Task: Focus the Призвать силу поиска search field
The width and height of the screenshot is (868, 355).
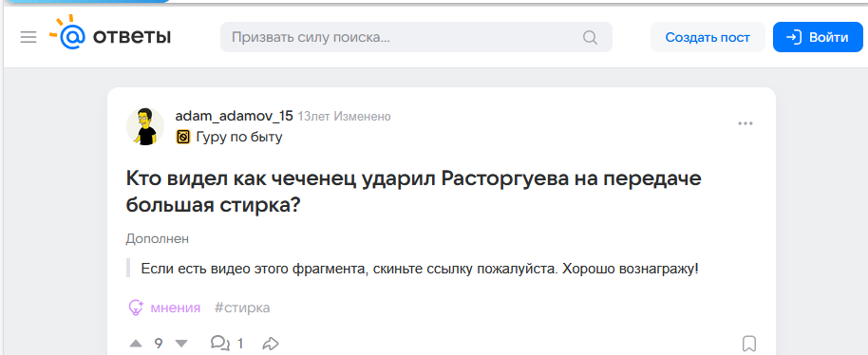Action: pyautogui.click(x=416, y=37)
